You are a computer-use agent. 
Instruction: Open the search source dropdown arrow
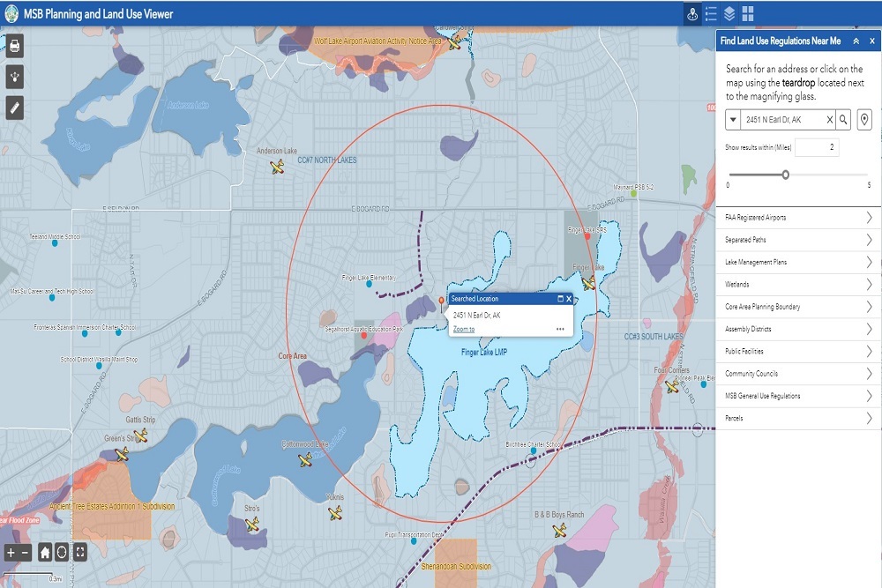click(x=733, y=119)
